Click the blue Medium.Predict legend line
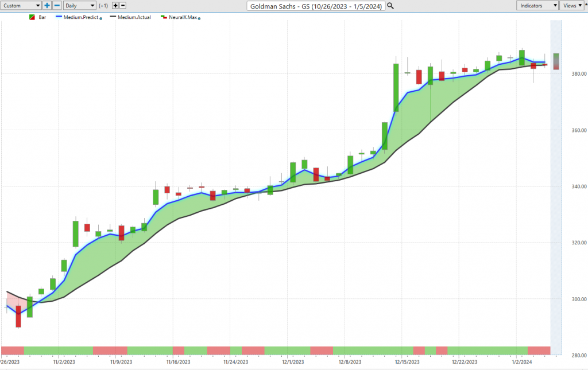This screenshot has width=588, height=370. point(59,17)
